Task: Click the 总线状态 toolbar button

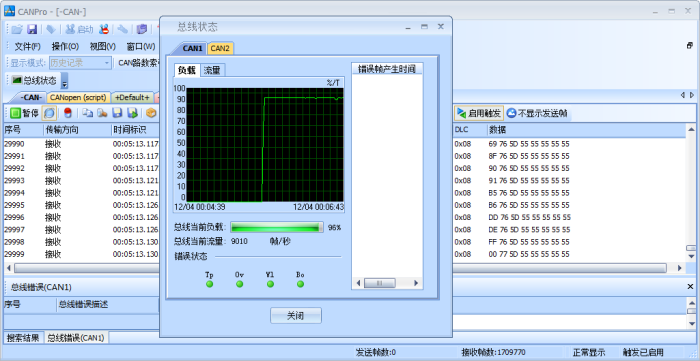Action: coord(34,81)
